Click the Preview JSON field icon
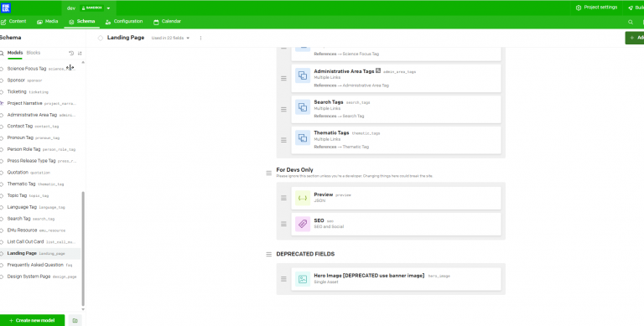Viewport: 644px width, 326px height. 303,198
